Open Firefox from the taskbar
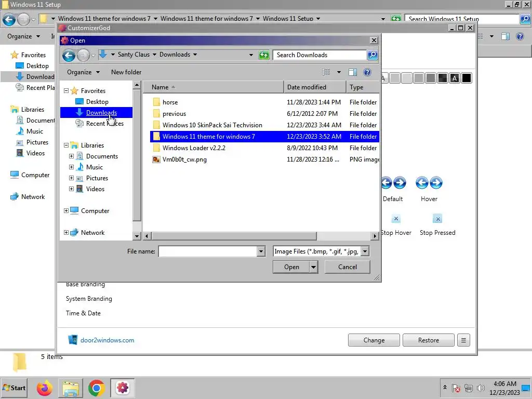Image resolution: width=532 pixels, height=399 pixels. click(45, 388)
